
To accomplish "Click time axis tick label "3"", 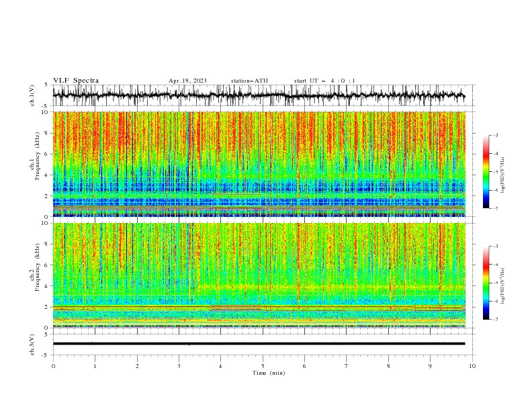I will (179, 366).
